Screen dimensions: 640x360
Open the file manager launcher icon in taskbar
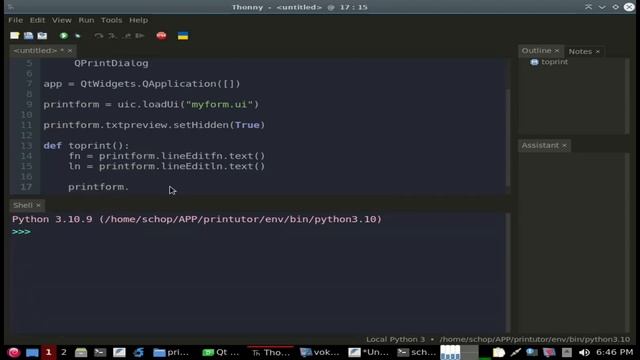(x=81, y=352)
